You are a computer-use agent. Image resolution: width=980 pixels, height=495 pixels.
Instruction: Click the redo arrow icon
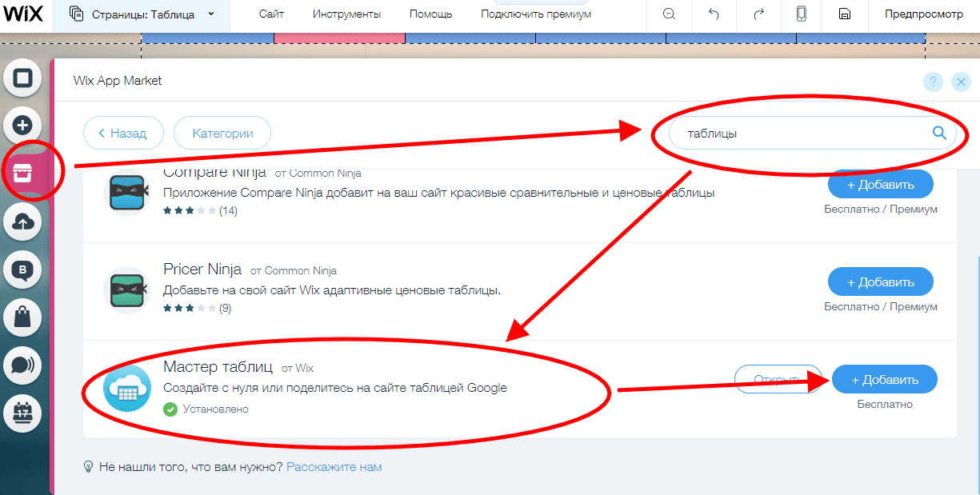click(x=758, y=14)
